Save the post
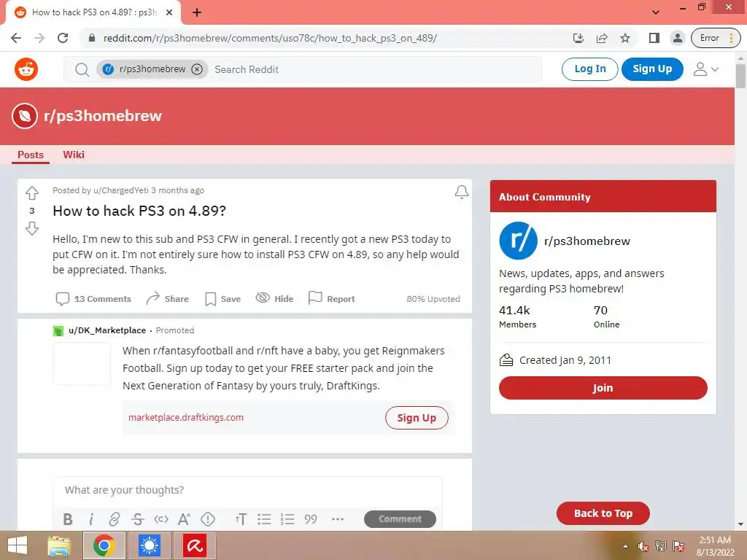Viewport: 747px width, 560px height. pos(222,298)
